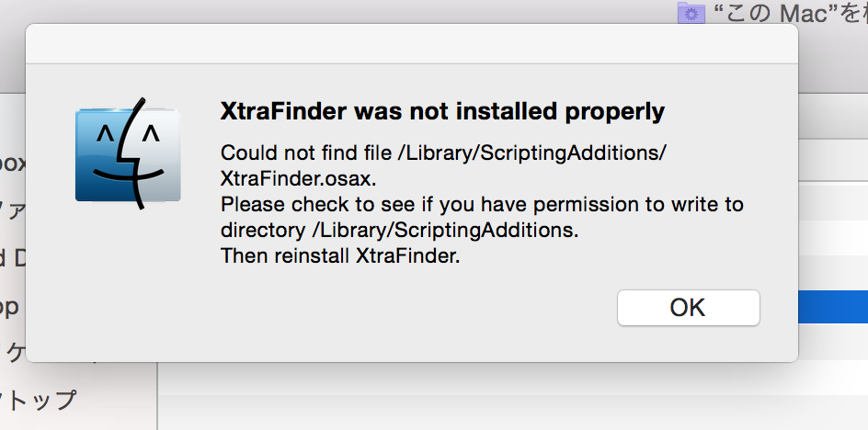
Task: Click the OK button
Action: pyautogui.click(x=688, y=308)
